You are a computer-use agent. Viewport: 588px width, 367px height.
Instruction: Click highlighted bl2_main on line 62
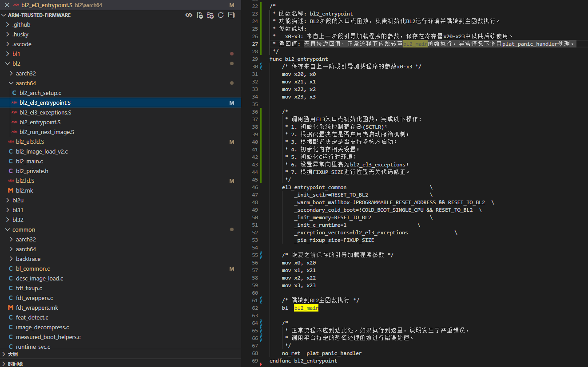pyautogui.click(x=306, y=308)
